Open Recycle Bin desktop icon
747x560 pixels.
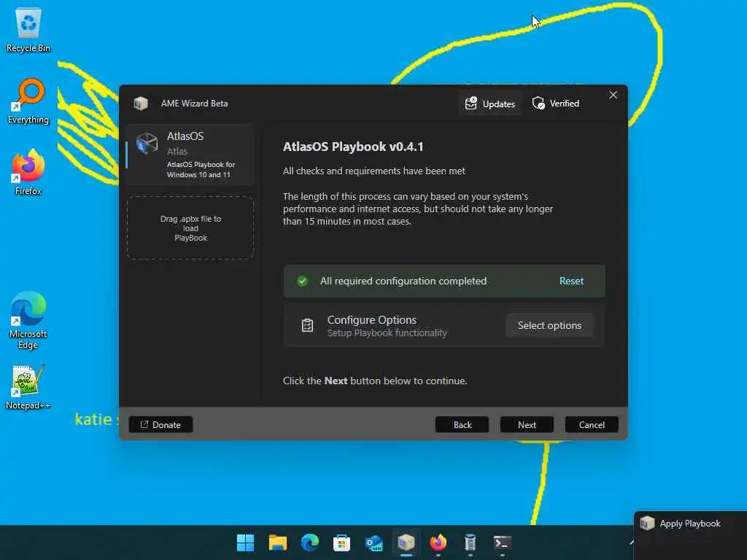click(x=28, y=30)
